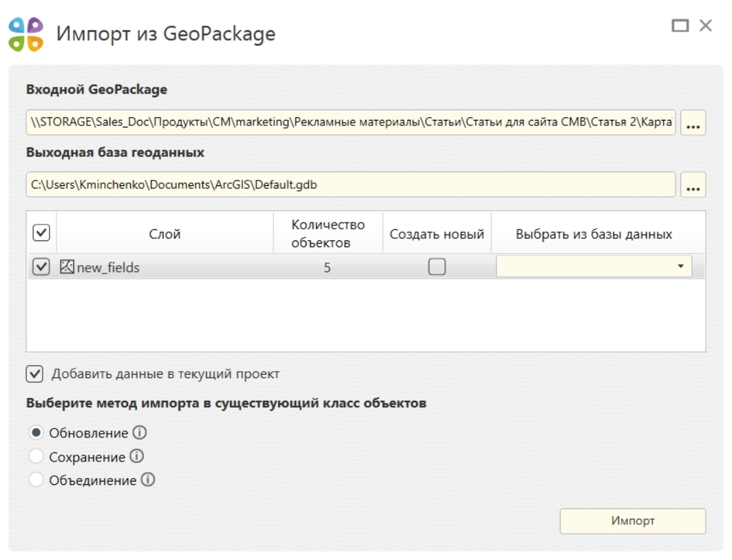Click the Количество объектов column header
This screenshot has width=732, height=560.
pos(328,234)
